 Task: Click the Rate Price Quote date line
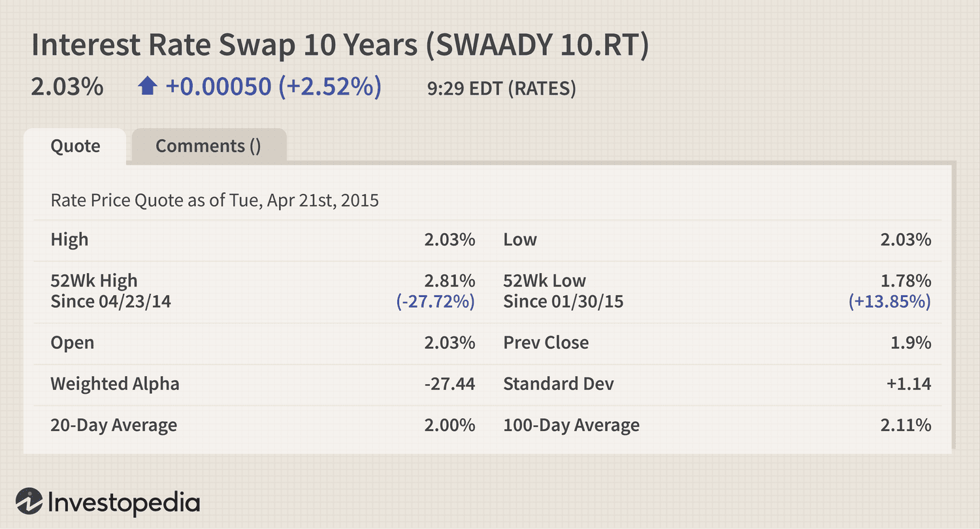pos(215,199)
